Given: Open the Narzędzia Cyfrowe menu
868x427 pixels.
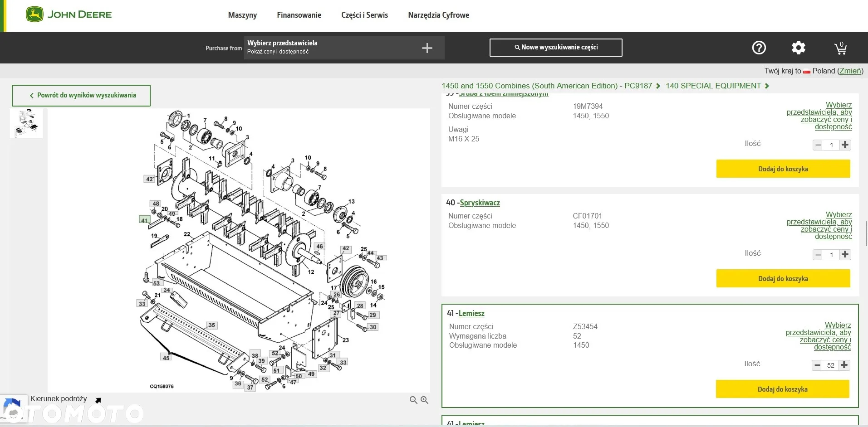Looking at the screenshot, I should pos(438,15).
